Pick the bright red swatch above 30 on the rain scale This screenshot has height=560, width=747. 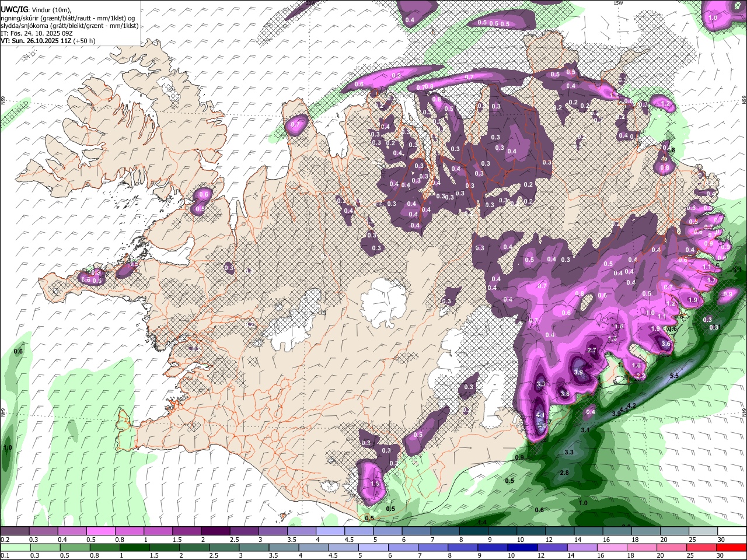click(732, 547)
